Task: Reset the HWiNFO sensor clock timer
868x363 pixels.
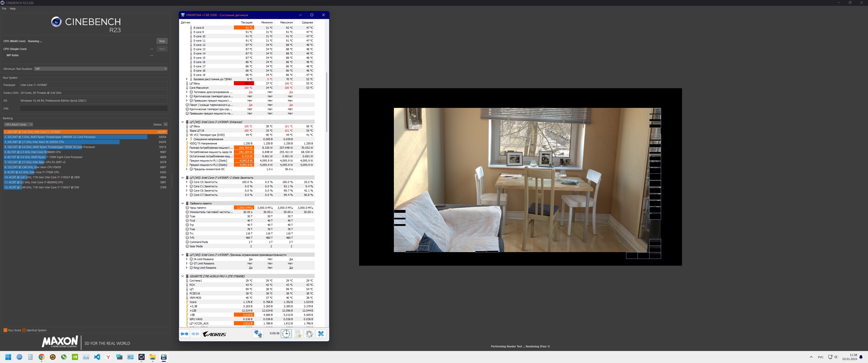Action: (x=286, y=334)
